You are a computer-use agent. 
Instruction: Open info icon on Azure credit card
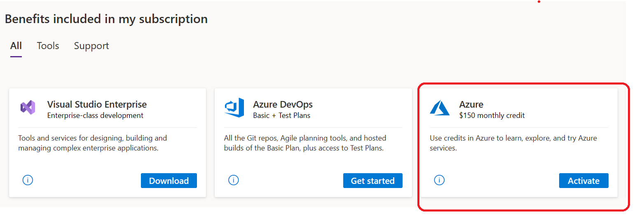click(x=440, y=180)
